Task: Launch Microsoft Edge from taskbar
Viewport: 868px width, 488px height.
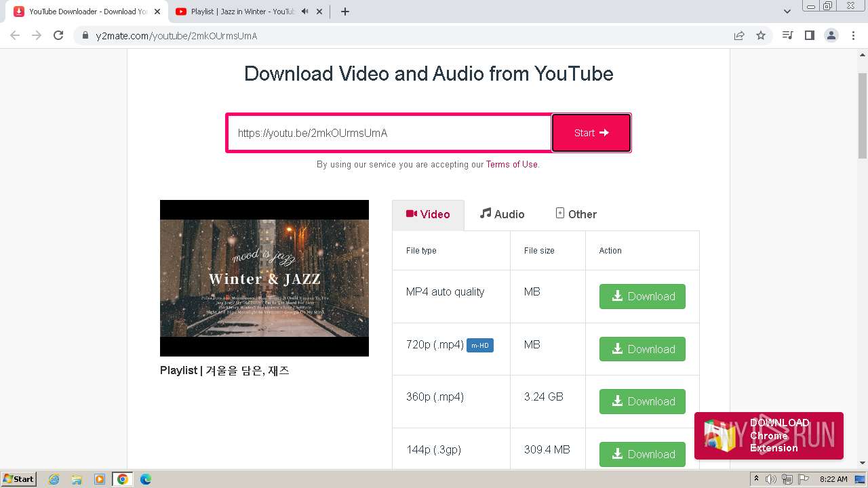Action: click(146, 479)
